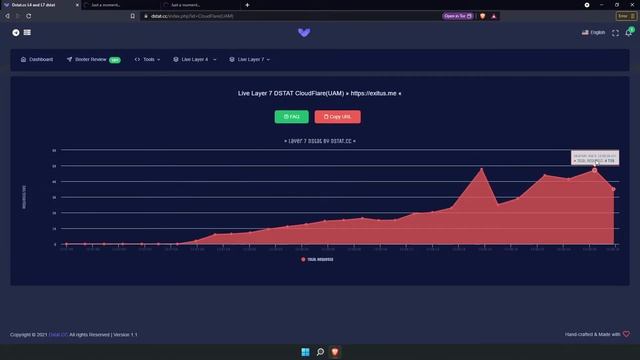Click the Live Layer 4 stack icon
The height and width of the screenshot is (360, 640).
(x=176, y=60)
